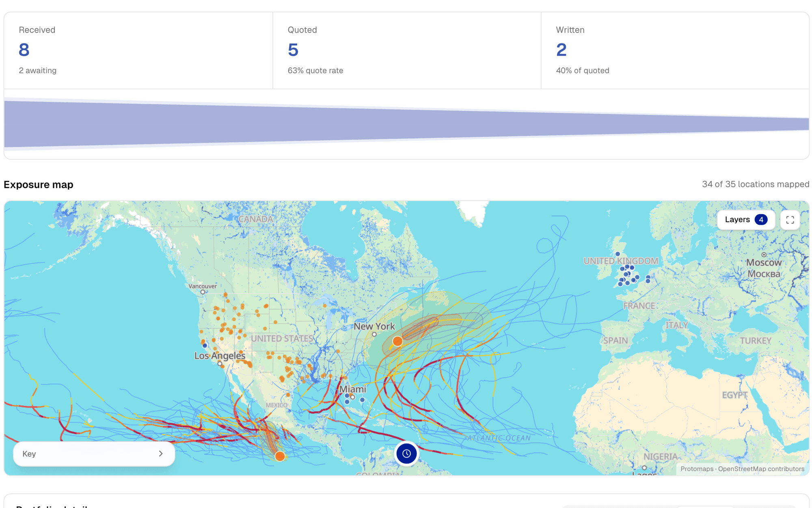Click '63% quote rate' text
The image size is (812, 508).
(x=315, y=70)
